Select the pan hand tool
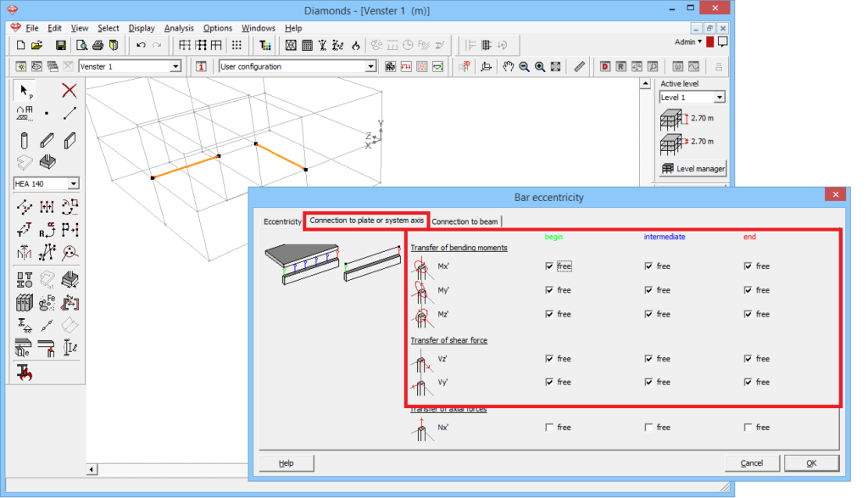Viewport: 868px width, 498px height. pos(508,66)
